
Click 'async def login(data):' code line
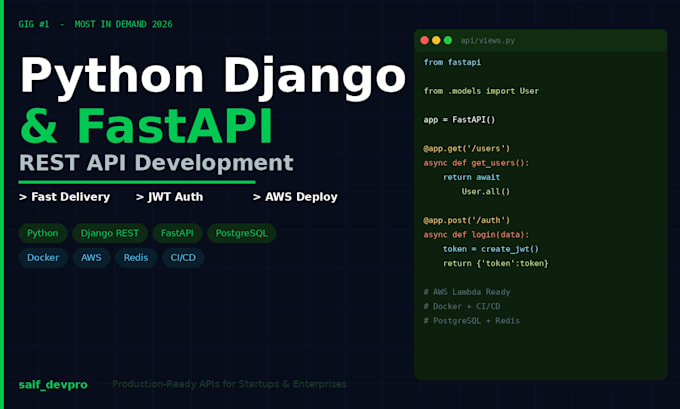point(476,235)
